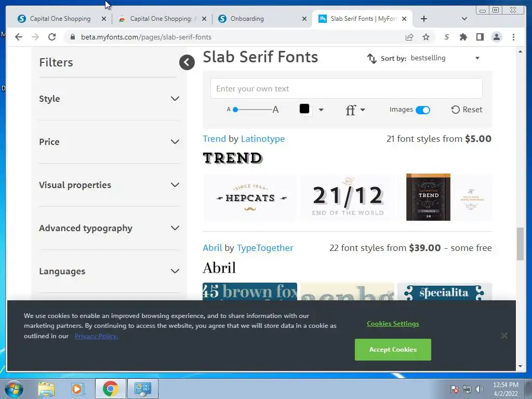The height and width of the screenshot is (399, 532).
Task: Toggle the browser side panel
Action: pos(480,37)
